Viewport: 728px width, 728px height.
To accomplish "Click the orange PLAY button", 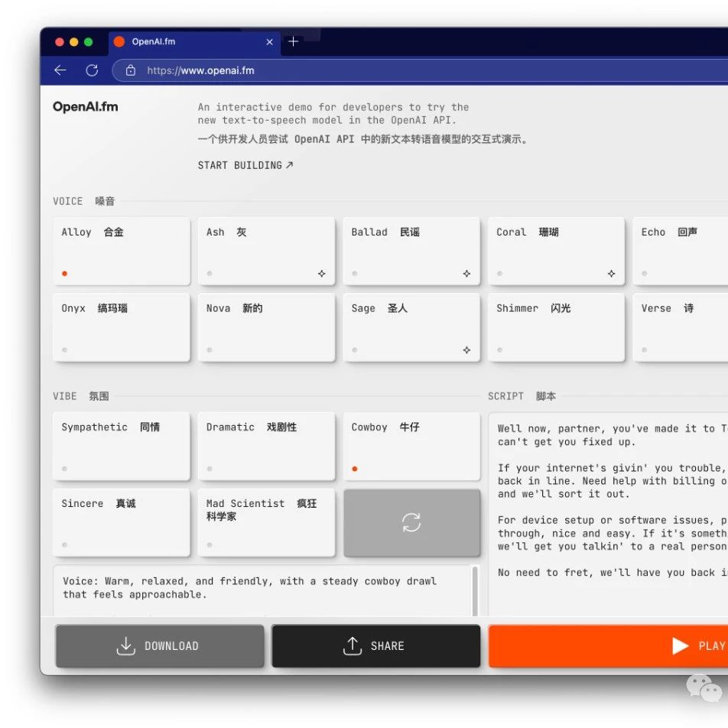I will [608, 646].
